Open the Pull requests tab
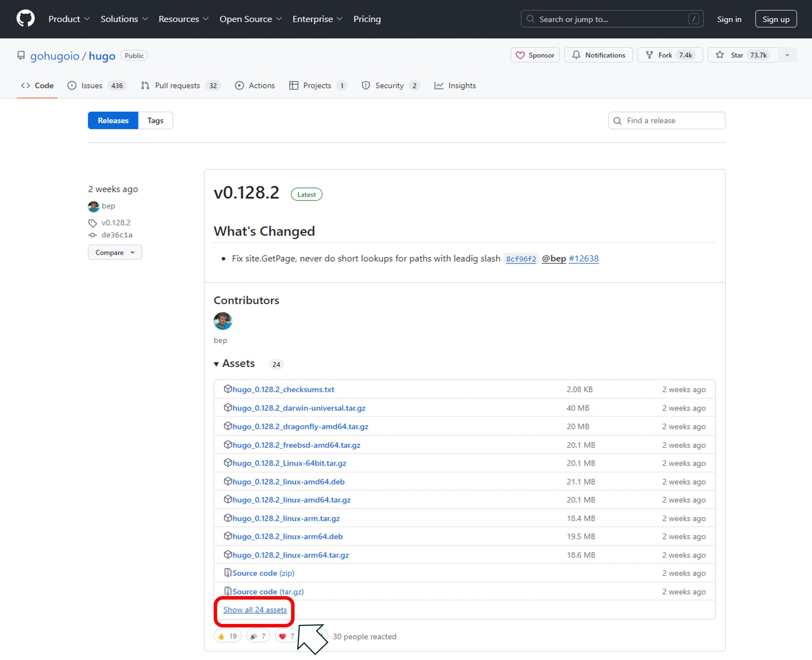This screenshot has height=660, width=812. (x=181, y=86)
